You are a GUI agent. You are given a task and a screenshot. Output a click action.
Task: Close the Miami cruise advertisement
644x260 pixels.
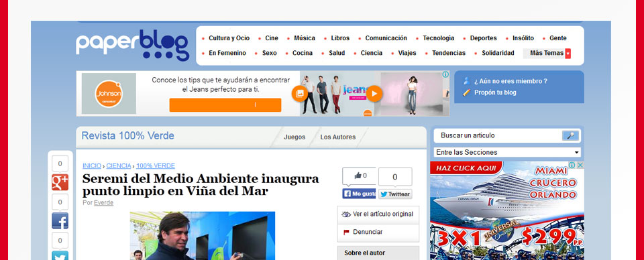pos(580,165)
